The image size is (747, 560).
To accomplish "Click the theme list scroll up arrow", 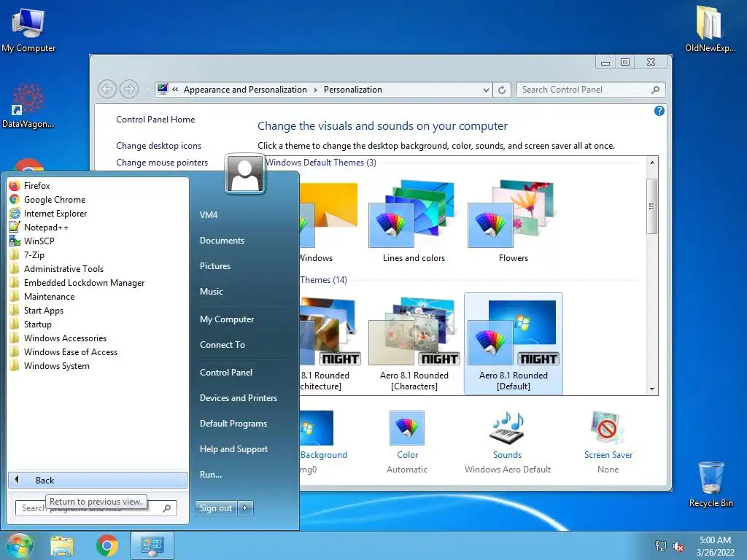I will pyautogui.click(x=652, y=163).
